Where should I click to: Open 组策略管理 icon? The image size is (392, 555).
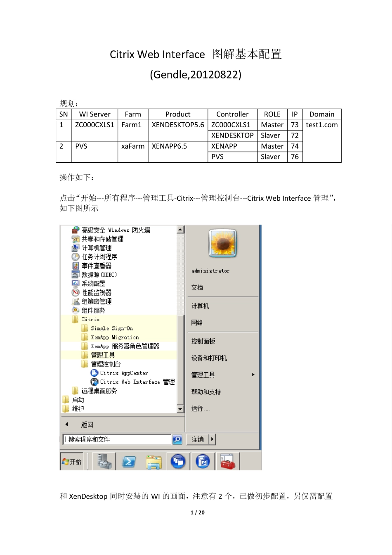(x=76, y=301)
